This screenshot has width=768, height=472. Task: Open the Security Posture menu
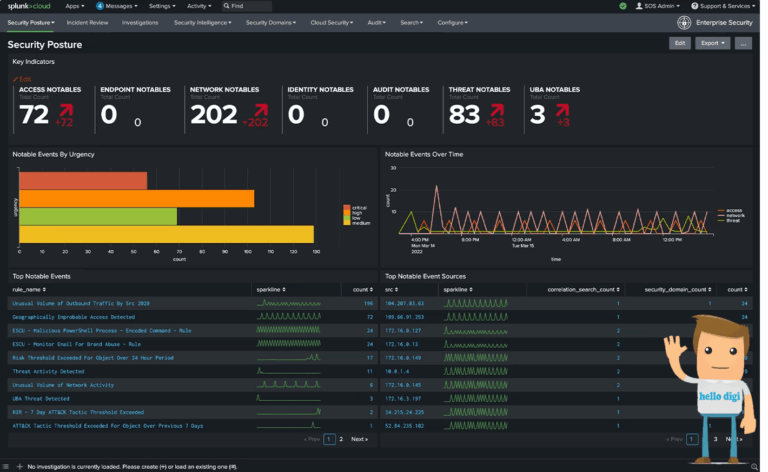click(x=31, y=23)
